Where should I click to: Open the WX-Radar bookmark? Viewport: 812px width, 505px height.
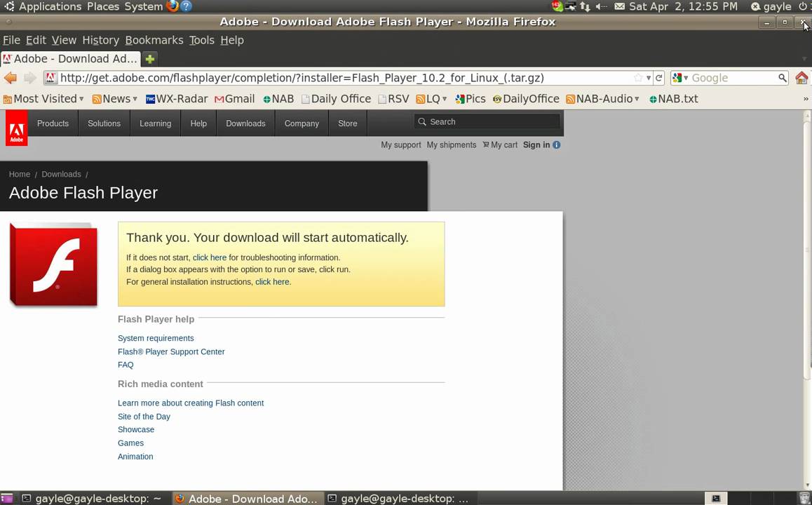coord(177,99)
